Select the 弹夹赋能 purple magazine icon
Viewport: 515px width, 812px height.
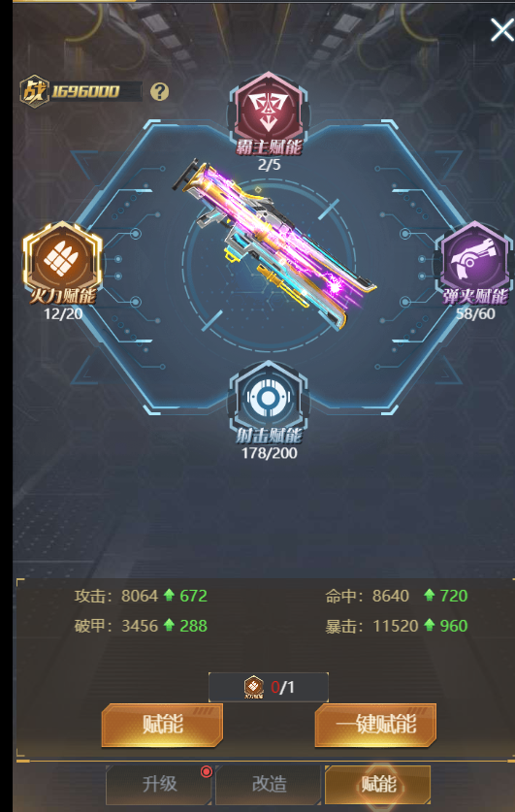click(474, 258)
